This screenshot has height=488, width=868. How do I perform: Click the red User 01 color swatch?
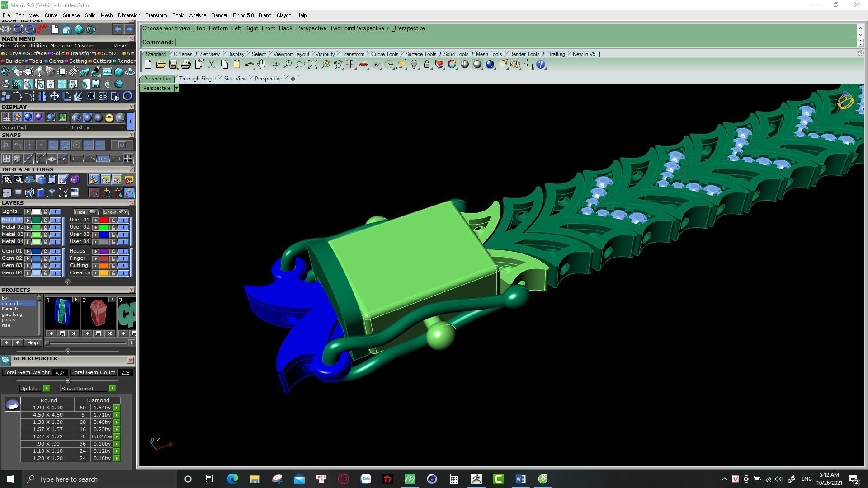[104, 220]
